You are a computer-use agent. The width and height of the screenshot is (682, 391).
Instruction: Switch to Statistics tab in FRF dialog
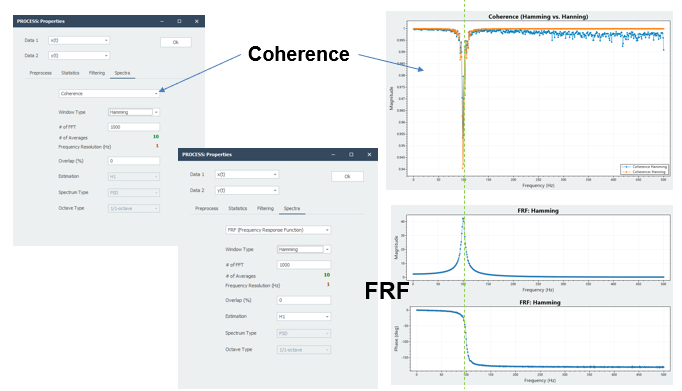(x=237, y=208)
